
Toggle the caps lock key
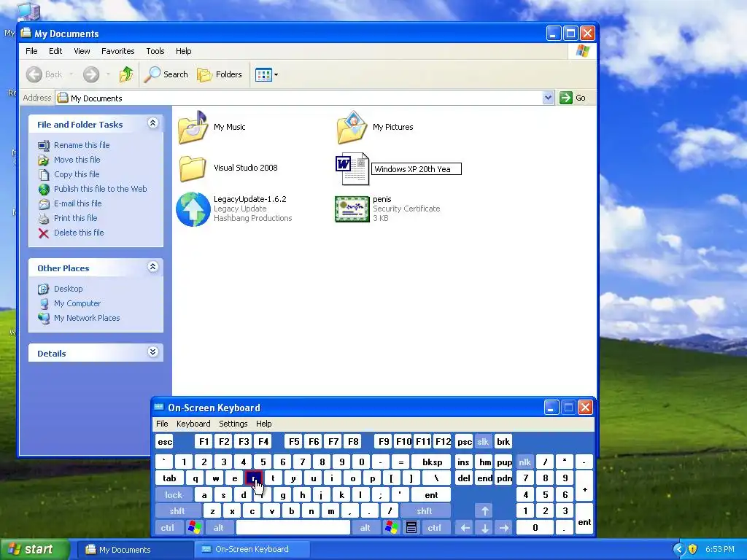(x=174, y=495)
